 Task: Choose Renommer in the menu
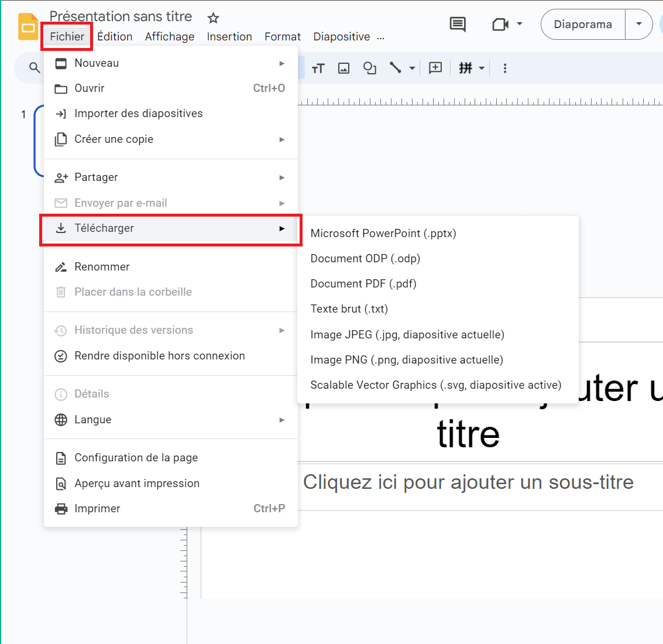[x=171, y=267]
